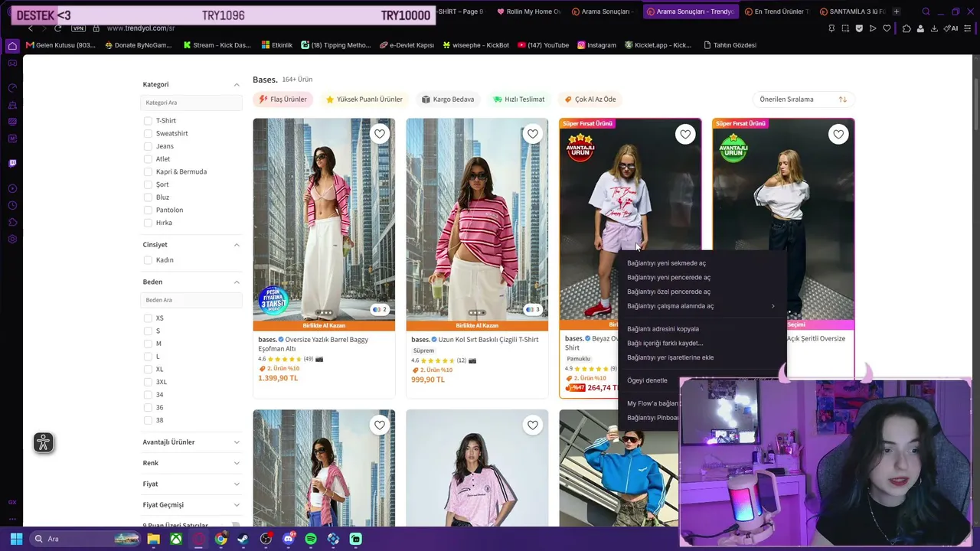980x551 pixels.
Task: Choose Bağlantıyı yeni pencerede aç
Action: click(x=701, y=278)
